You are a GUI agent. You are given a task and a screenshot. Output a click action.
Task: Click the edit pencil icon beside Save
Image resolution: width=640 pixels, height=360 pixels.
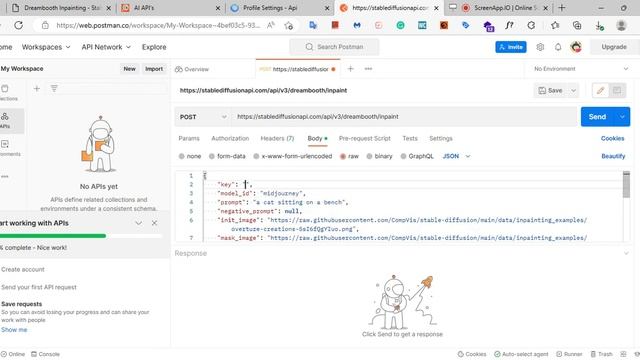[x=600, y=90]
